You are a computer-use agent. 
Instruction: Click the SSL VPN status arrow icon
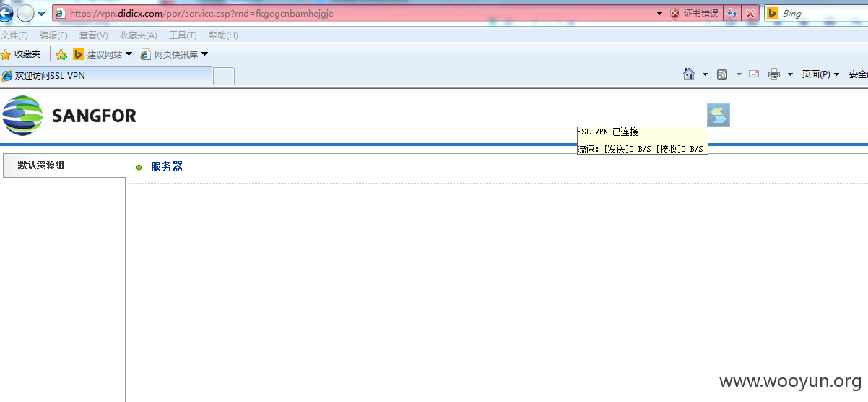point(719,115)
